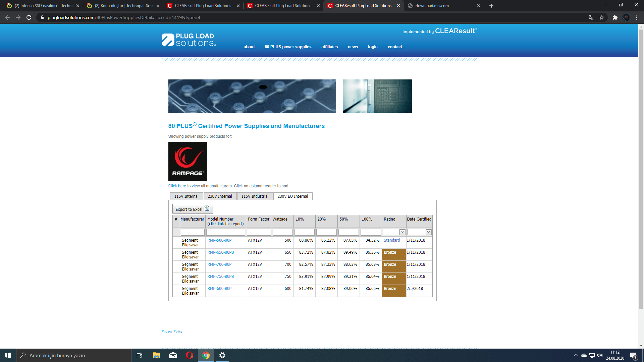
Task: Bookmark this page with the star icon
Action: point(602,17)
